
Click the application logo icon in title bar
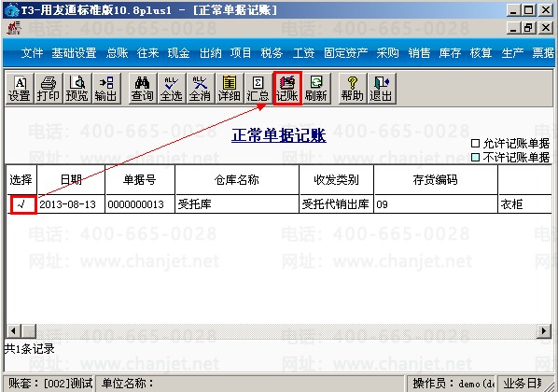(12, 9)
